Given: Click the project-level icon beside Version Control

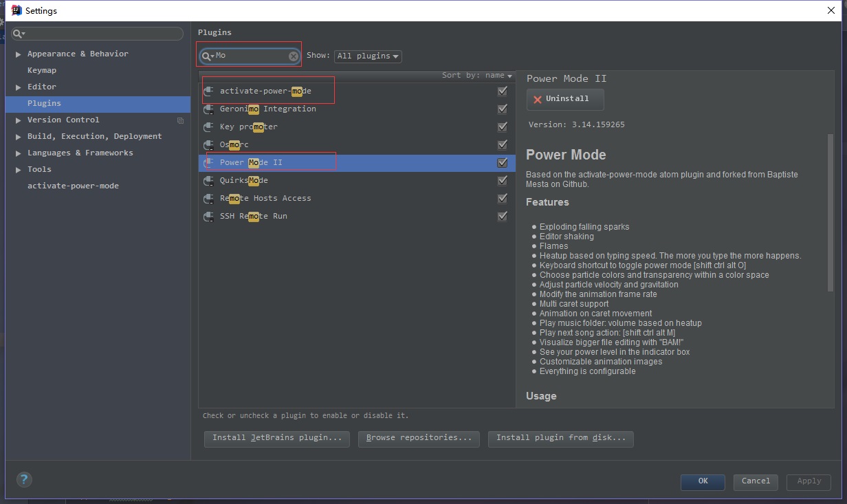Looking at the screenshot, I should 180,120.
